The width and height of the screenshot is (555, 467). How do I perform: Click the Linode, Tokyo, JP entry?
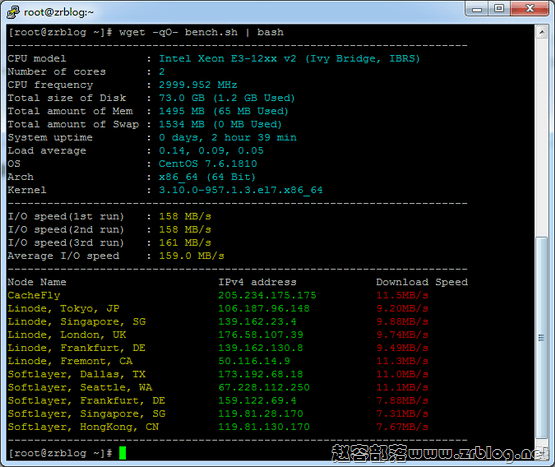[63, 309]
